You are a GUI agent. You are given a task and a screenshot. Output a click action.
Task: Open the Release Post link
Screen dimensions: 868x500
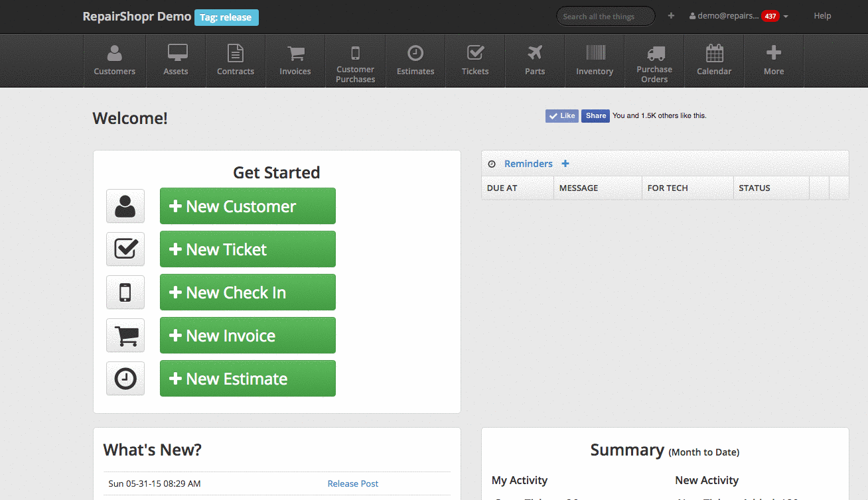point(353,483)
